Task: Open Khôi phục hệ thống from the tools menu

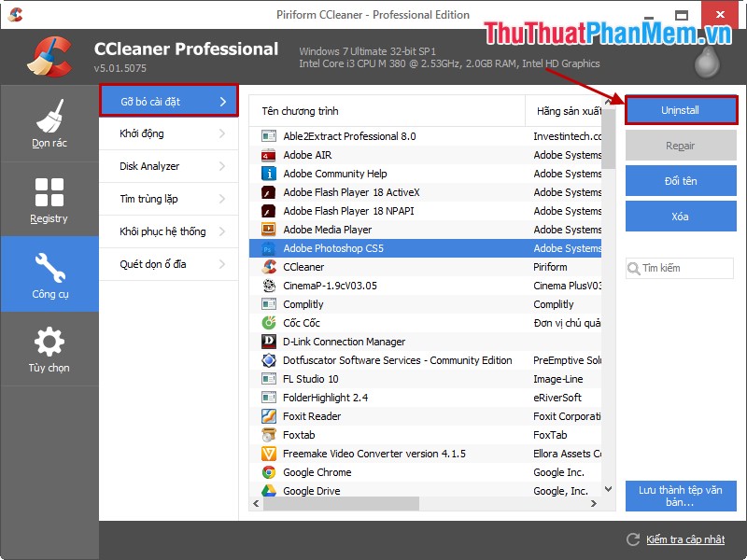Action: click(x=168, y=231)
